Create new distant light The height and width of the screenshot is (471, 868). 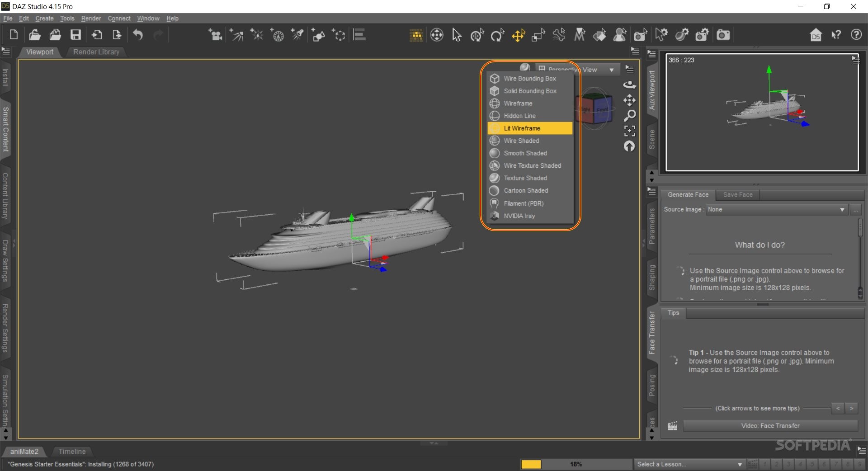pos(236,35)
